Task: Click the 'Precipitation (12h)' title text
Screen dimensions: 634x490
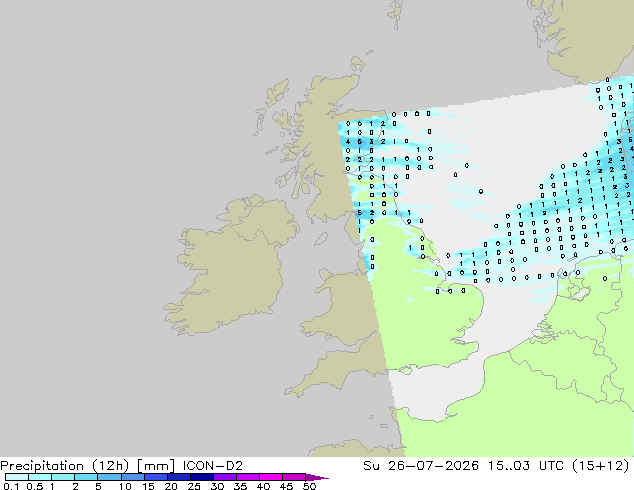Action: tap(65, 466)
